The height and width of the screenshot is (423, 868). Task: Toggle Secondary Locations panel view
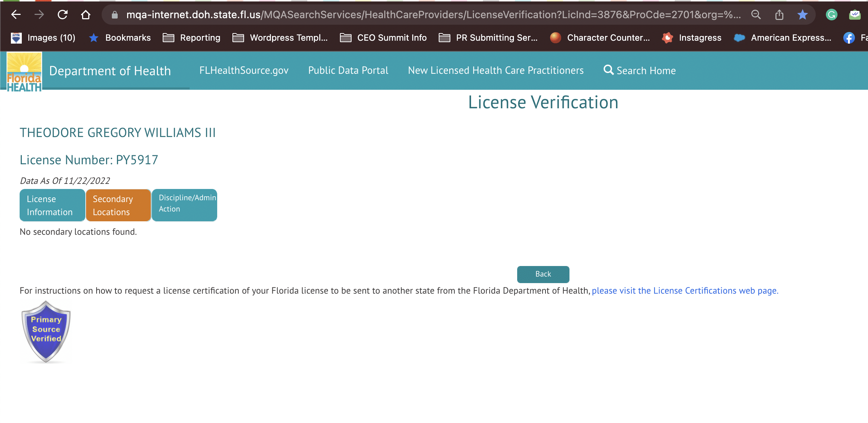118,204
